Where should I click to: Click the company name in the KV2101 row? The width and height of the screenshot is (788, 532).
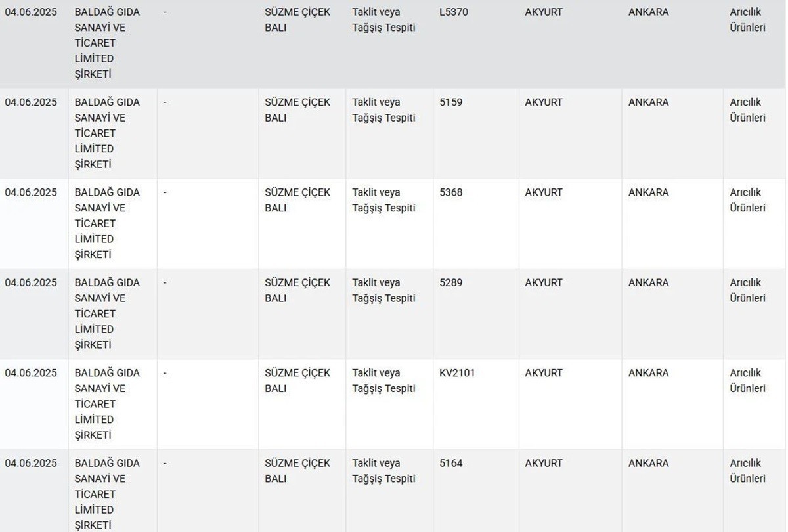(107, 404)
